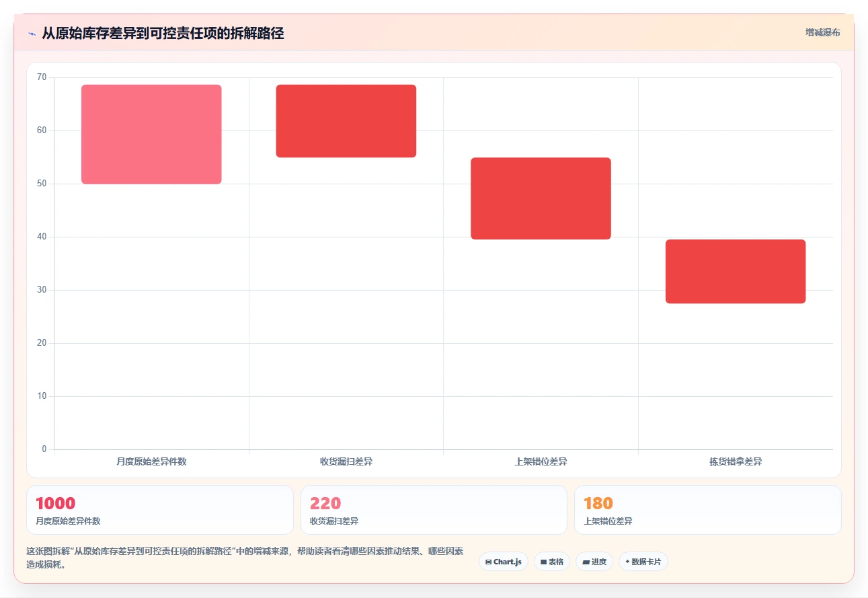Click the red 上架错位差异 waterfall bar

click(x=541, y=198)
